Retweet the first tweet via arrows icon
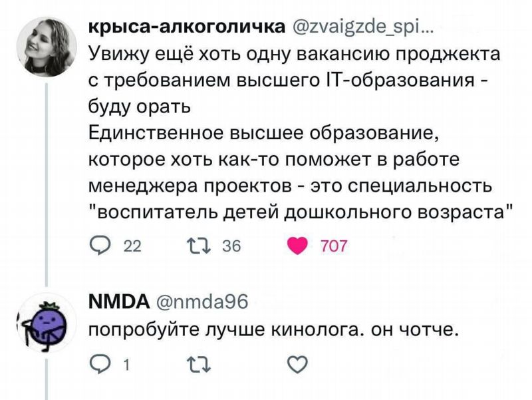 (x=199, y=246)
